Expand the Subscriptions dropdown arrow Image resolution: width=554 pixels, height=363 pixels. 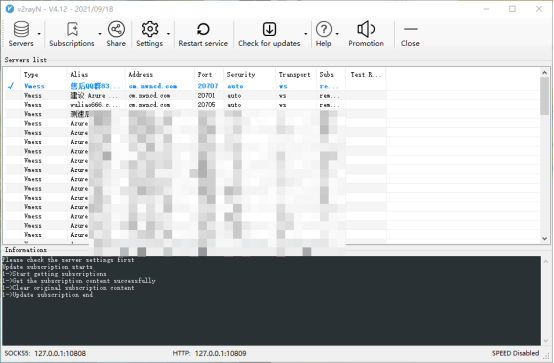100,34
